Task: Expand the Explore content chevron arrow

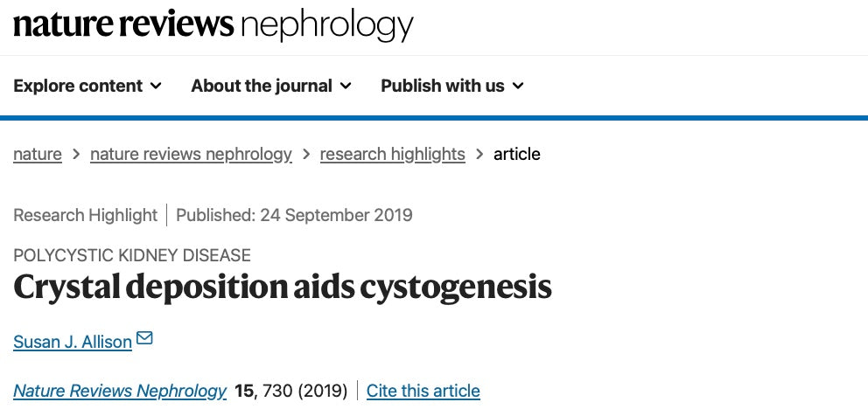Action: tap(156, 86)
